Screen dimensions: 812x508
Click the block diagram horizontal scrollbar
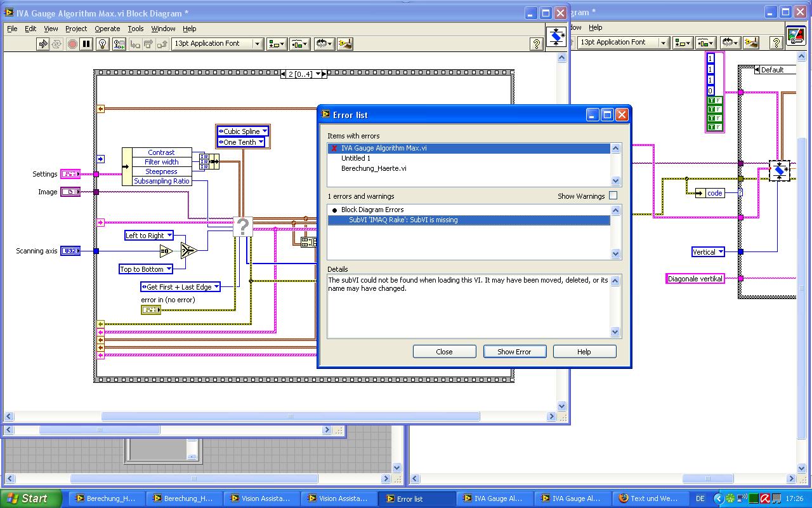290,417
